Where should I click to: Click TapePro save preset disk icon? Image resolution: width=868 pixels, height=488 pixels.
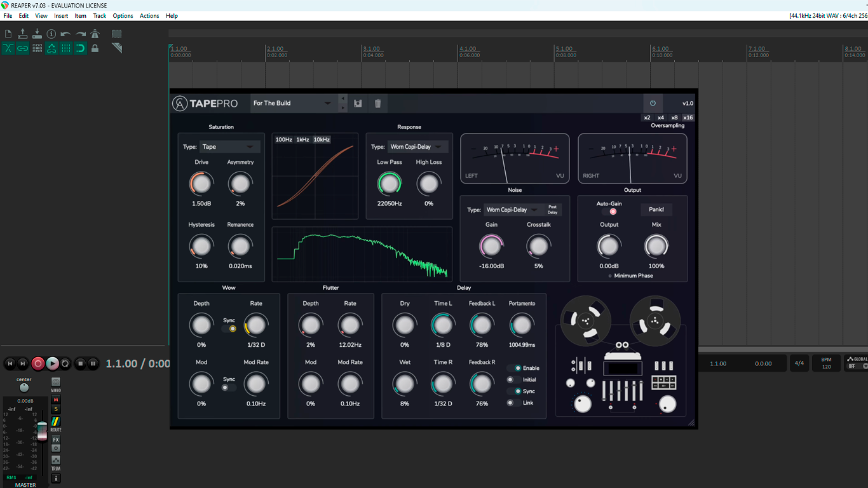coord(358,103)
